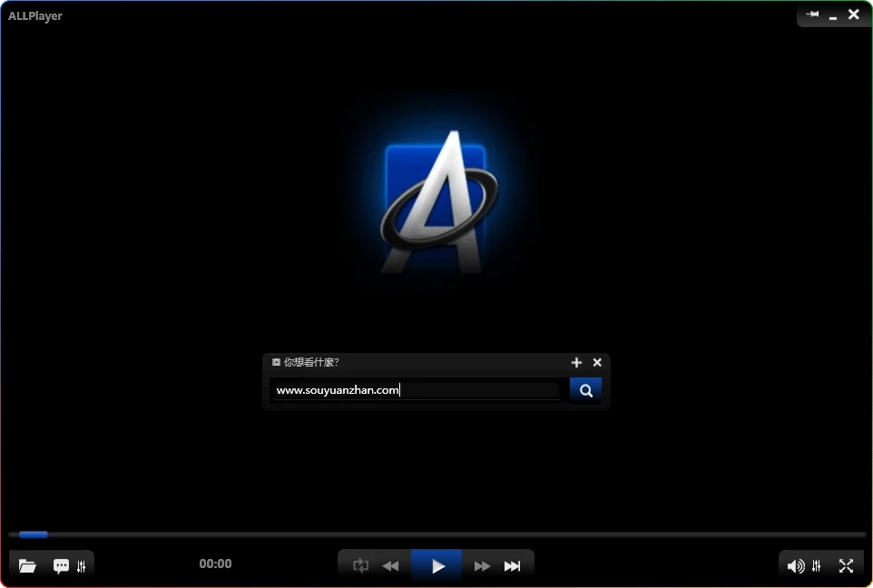This screenshot has width=873, height=588.
Task: Toggle the pin always-on-top icon
Action: pyautogui.click(x=812, y=15)
